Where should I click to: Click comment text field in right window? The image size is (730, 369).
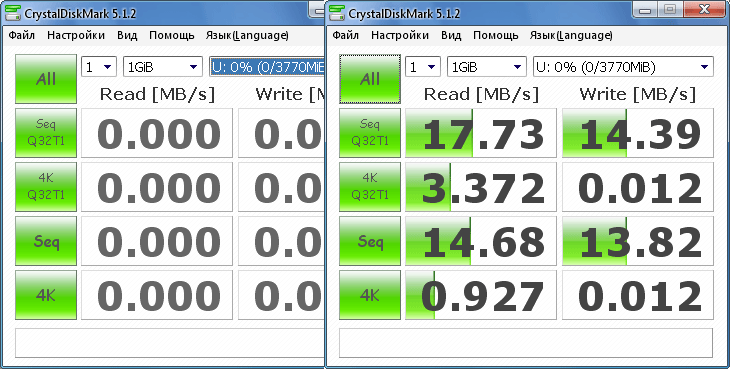pyautogui.click(x=526, y=343)
